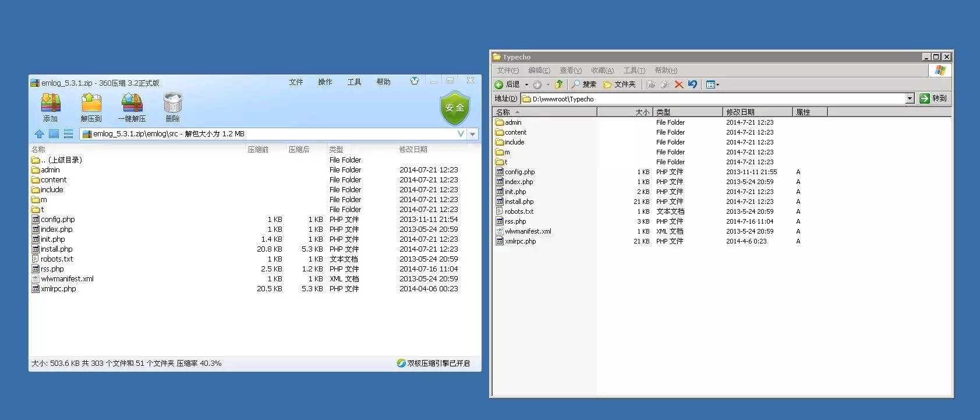The width and height of the screenshot is (980, 420).
Task: Sort by 属性 column in Typecho window
Action: (810, 112)
